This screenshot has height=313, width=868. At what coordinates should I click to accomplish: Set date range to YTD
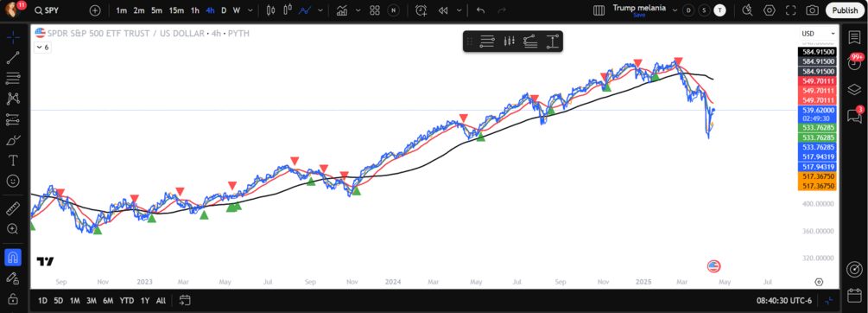127,301
